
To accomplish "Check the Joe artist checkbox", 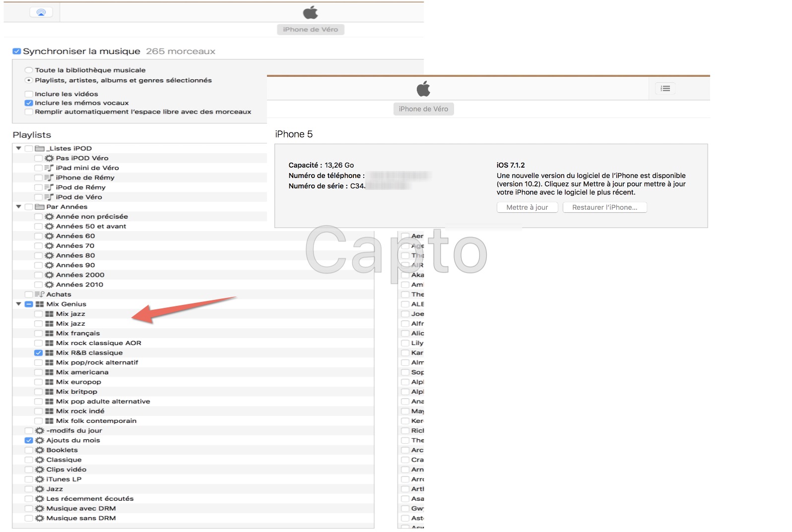I will coord(405,314).
